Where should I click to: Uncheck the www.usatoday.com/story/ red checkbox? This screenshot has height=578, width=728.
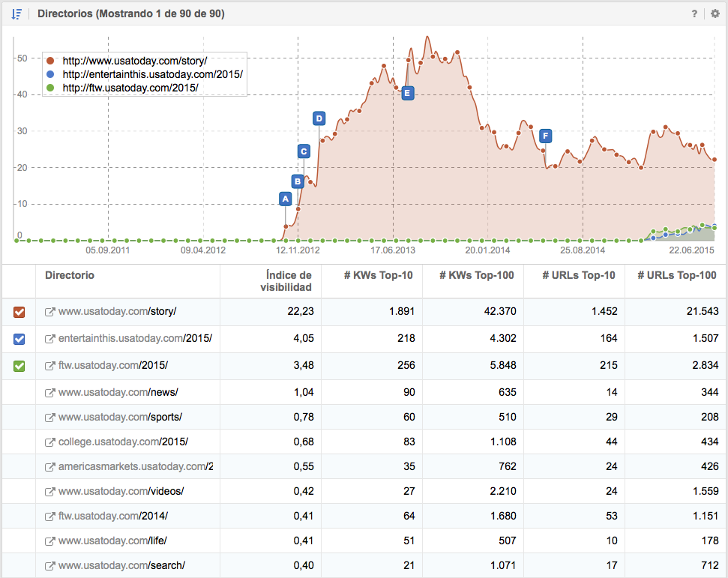19,312
